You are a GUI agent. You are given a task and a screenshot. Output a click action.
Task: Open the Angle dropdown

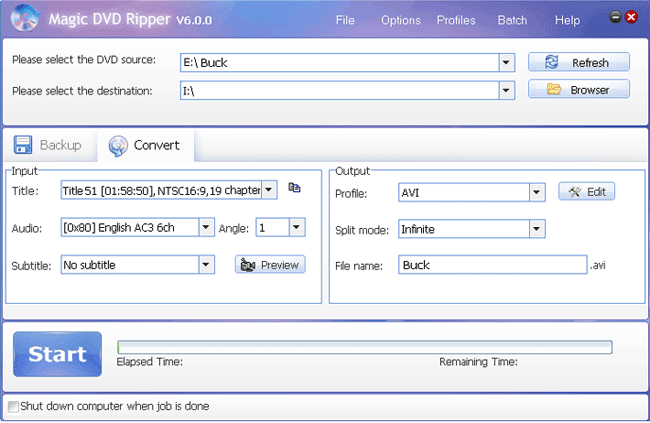point(297,227)
